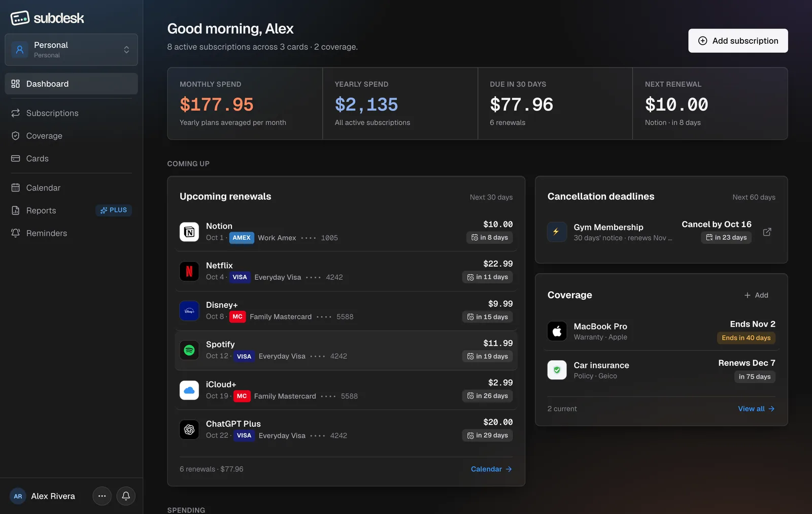Click the 'in 8 days' renewal chip
Screen dimensions: 812x514
(489, 238)
